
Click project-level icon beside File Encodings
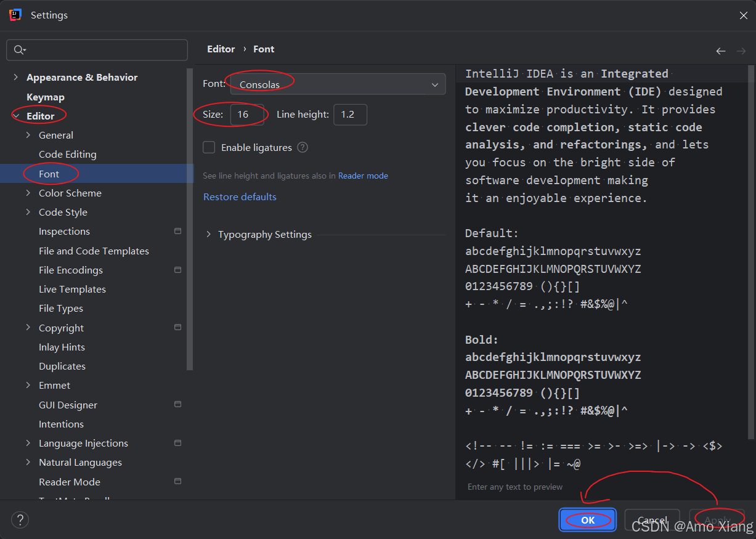click(177, 270)
